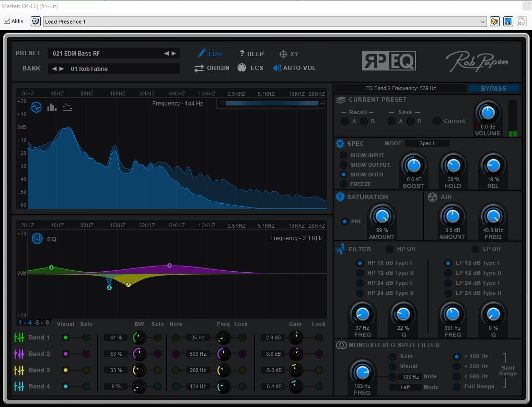This screenshot has width=532, height=407.
Task: Select Full Range split option
Action: pyautogui.click(x=457, y=387)
